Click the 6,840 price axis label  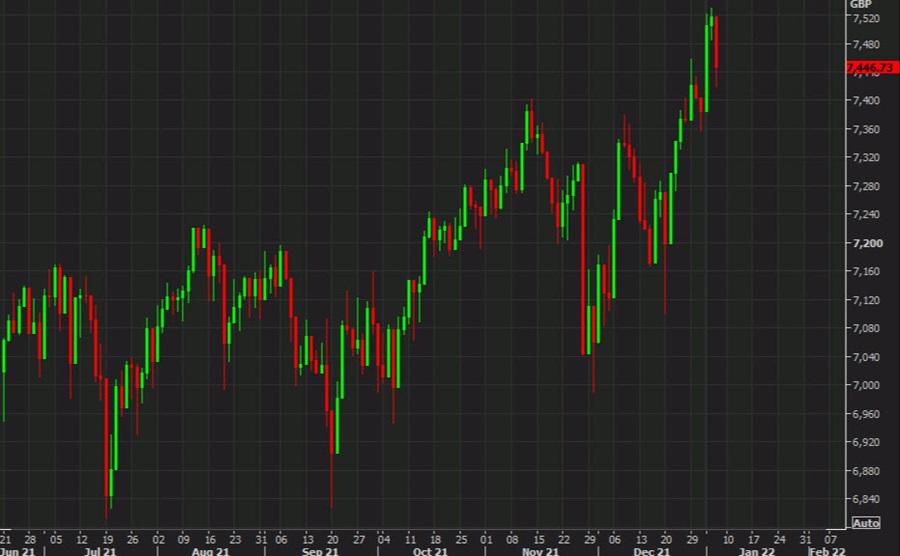click(x=866, y=499)
